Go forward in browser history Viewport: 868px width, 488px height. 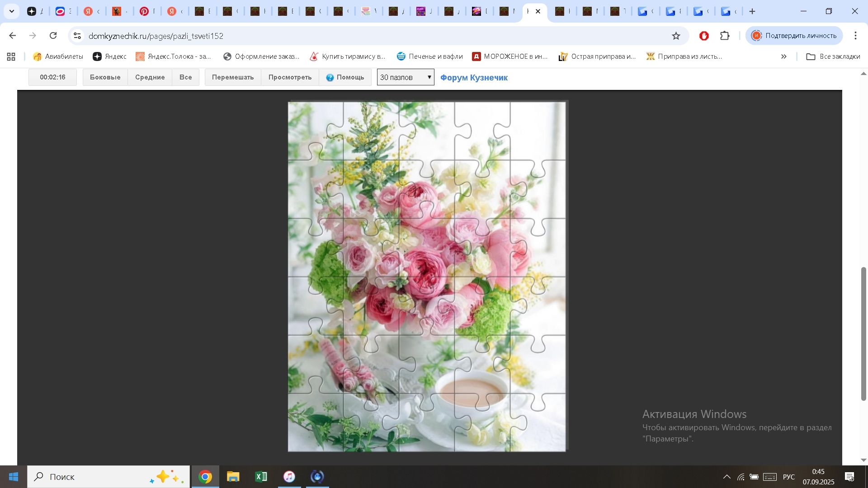click(33, 36)
